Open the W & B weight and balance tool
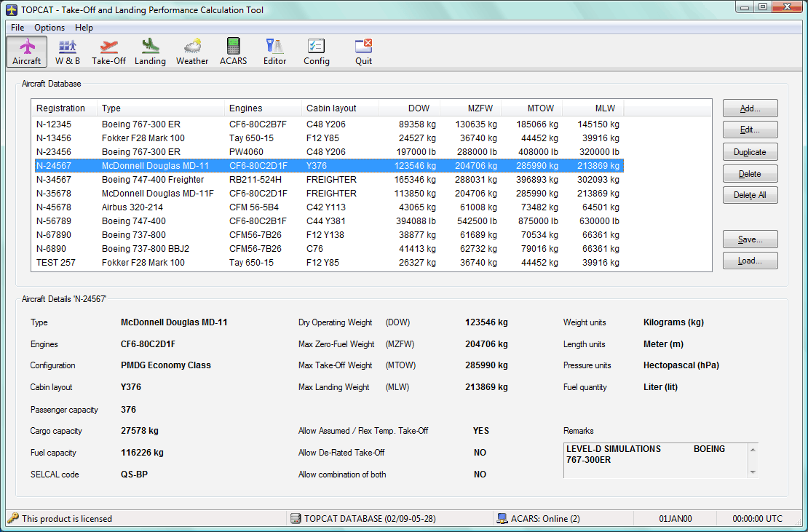Viewport: 808px width, 532px height. (x=68, y=52)
